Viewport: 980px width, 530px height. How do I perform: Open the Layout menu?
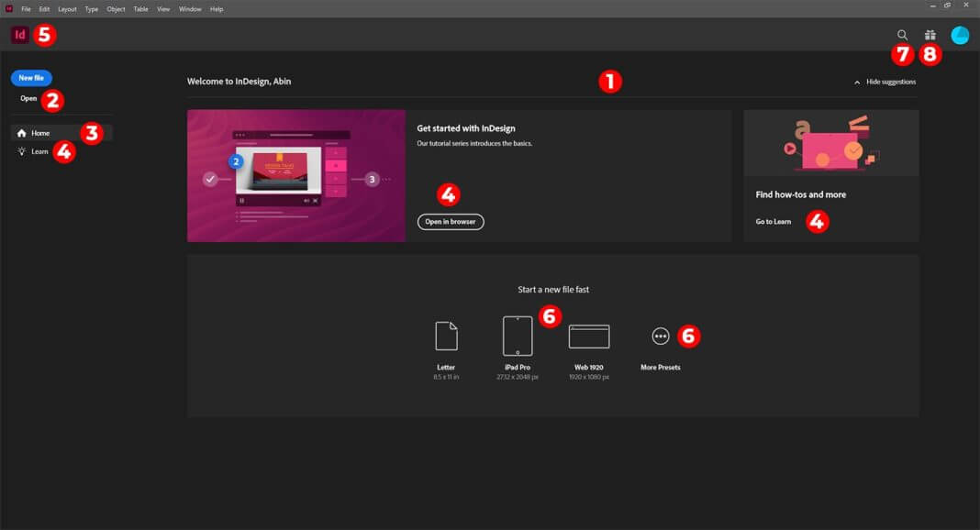tap(67, 8)
